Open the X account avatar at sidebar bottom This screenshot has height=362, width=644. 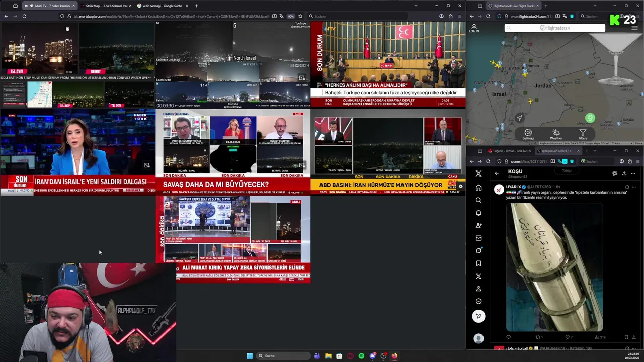point(478,338)
